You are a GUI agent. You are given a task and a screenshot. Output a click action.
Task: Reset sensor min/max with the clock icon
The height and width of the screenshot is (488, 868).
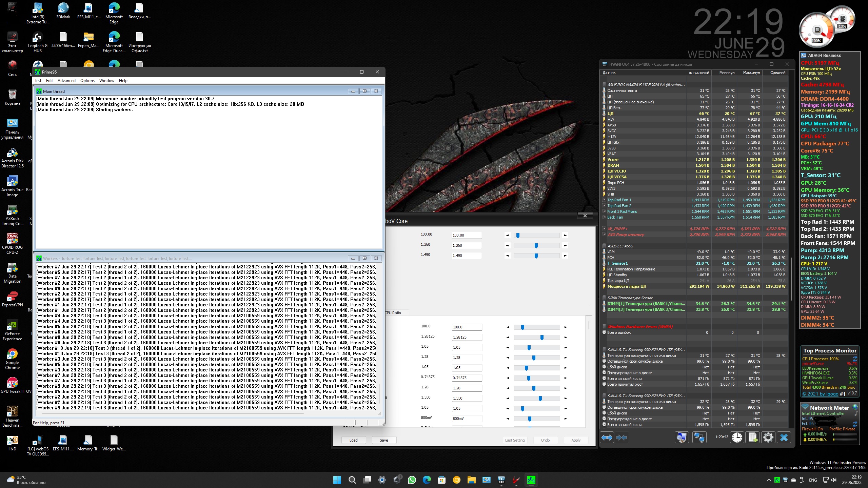[x=737, y=438]
